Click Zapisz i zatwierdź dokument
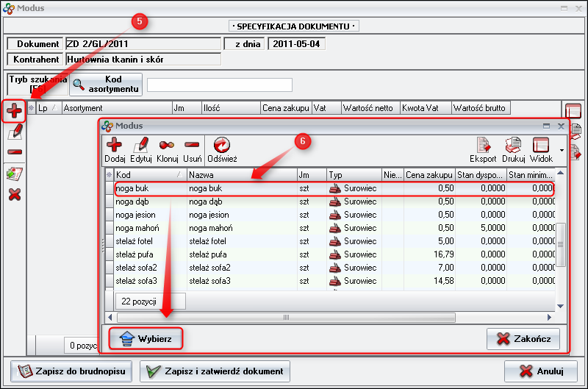The width and height of the screenshot is (588, 389). (215, 371)
